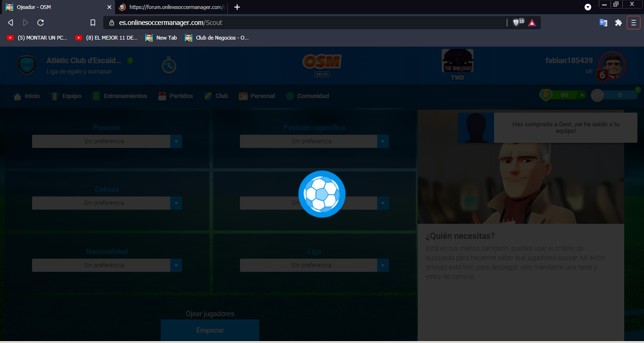
Task: Switch to the Ojeador - OSM tab
Action: pyautogui.click(x=58, y=7)
